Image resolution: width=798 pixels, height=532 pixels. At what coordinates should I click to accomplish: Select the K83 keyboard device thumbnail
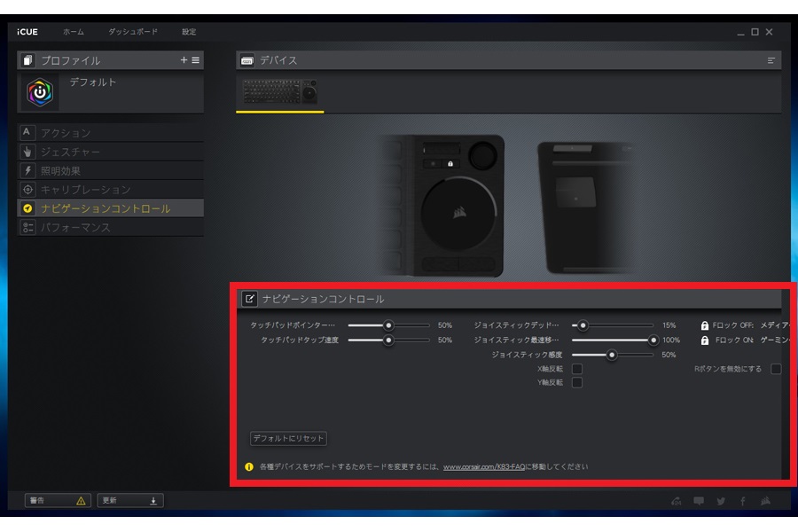[x=280, y=92]
